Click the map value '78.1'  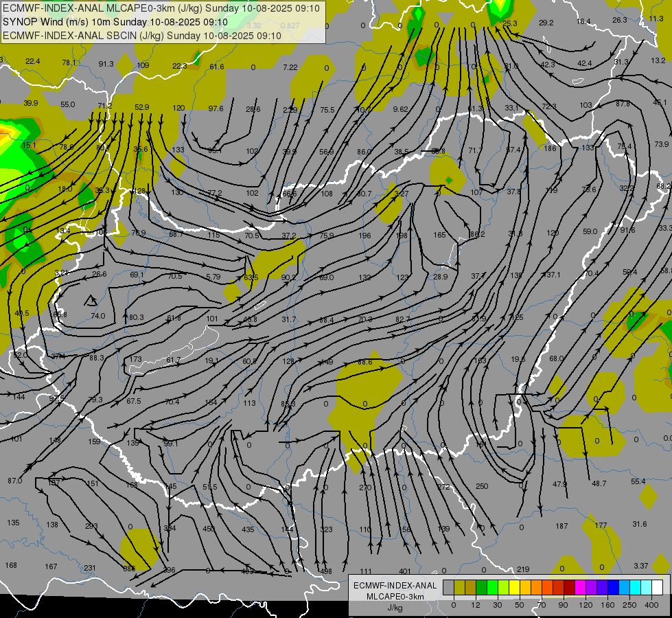click(x=69, y=62)
